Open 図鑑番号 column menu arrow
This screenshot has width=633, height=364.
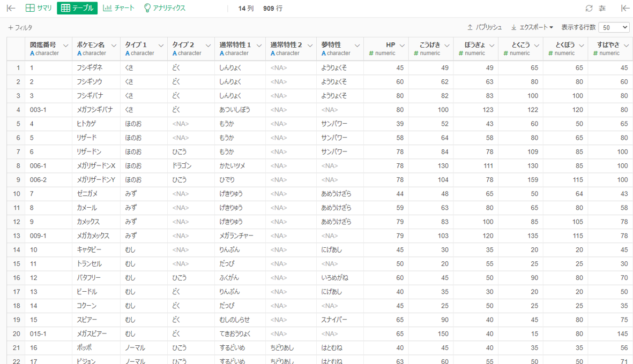pos(66,45)
